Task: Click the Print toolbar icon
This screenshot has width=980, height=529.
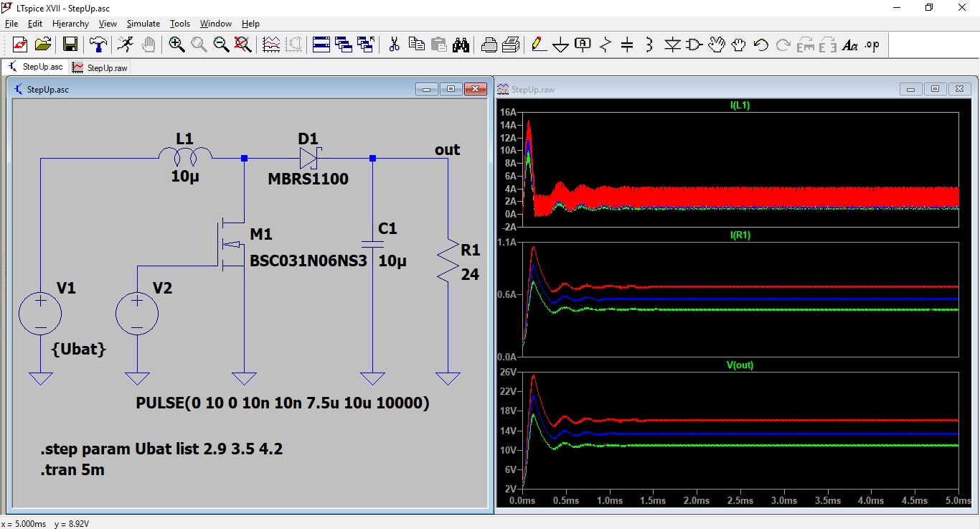Action: coord(511,45)
